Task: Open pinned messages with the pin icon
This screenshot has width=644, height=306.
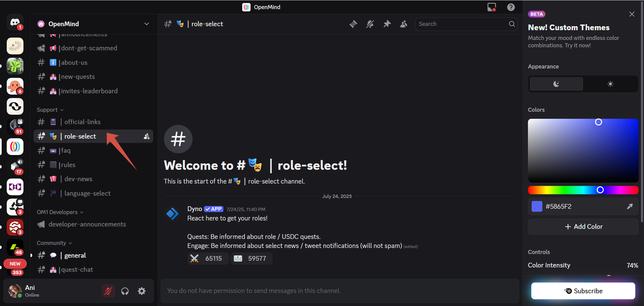Action: coord(387,24)
